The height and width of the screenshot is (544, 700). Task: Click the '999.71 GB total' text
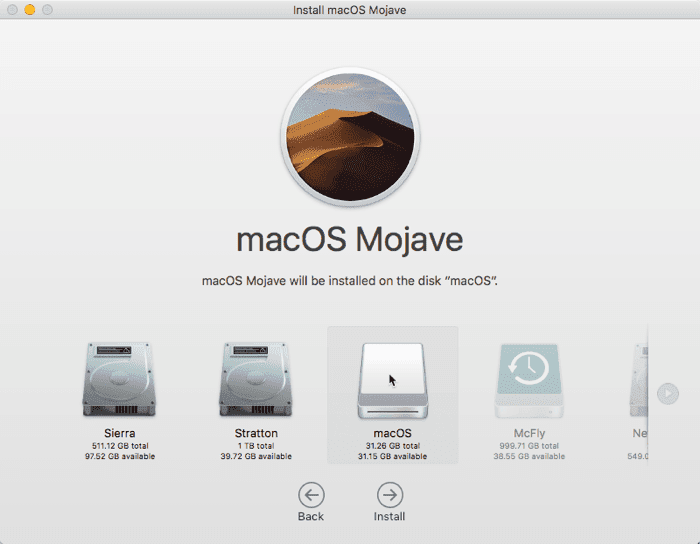(x=529, y=445)
